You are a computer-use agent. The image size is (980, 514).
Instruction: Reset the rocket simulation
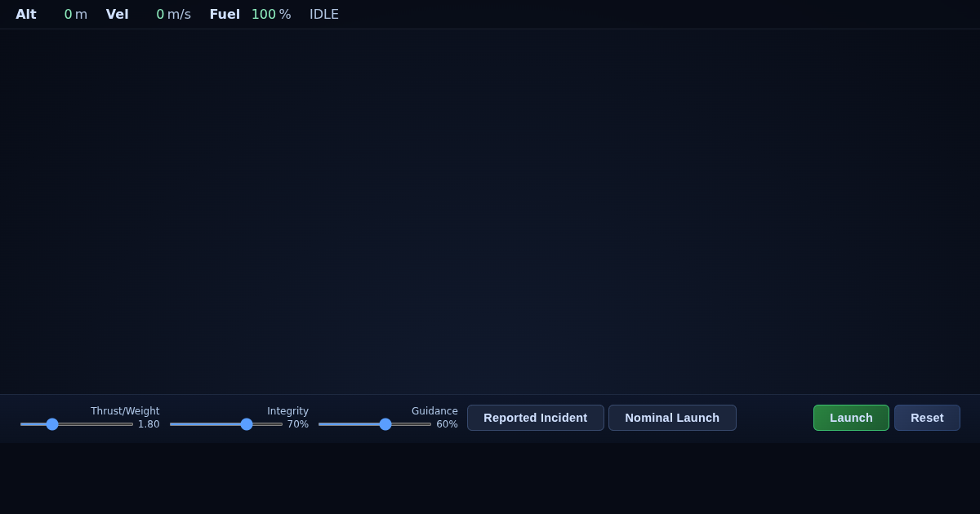pyautogui.click(x=927, y=418)
